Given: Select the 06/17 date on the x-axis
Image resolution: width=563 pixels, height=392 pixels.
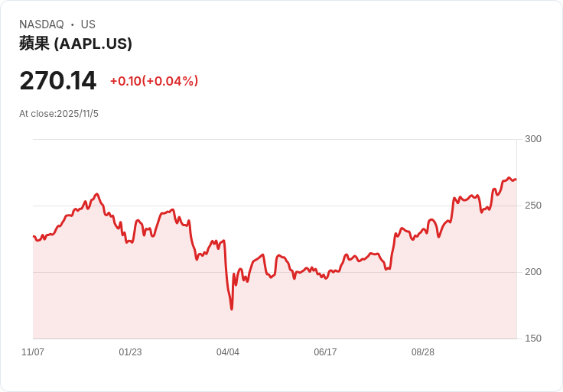Looking at the screenshot, I should tap(325, 352).
